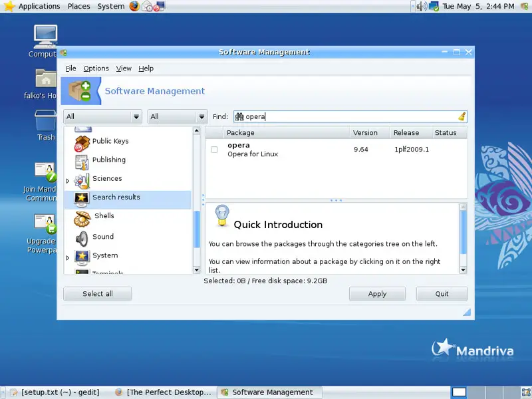This screenshot has height=399, width=532.
Task: Open the volume control speaker icon
Action: 422,6
